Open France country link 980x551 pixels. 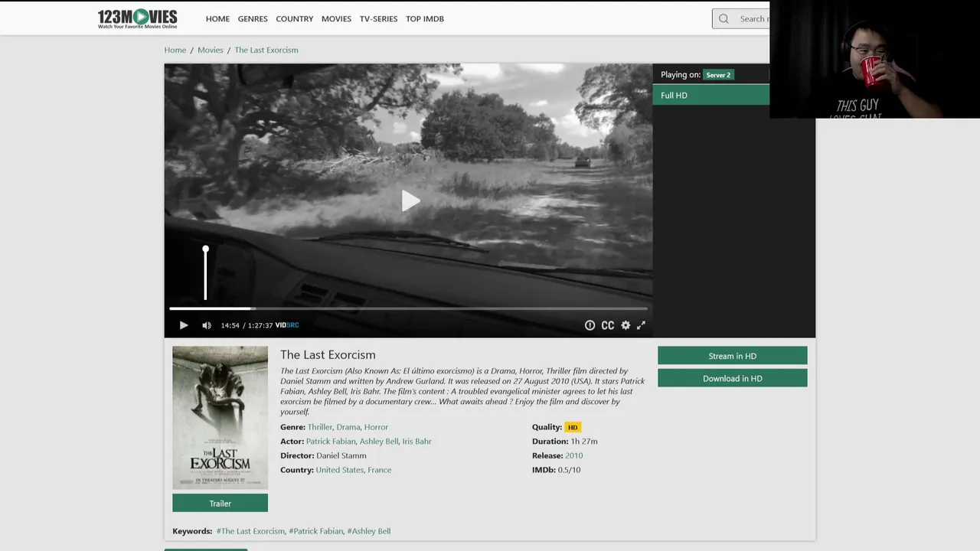point(380,470)
